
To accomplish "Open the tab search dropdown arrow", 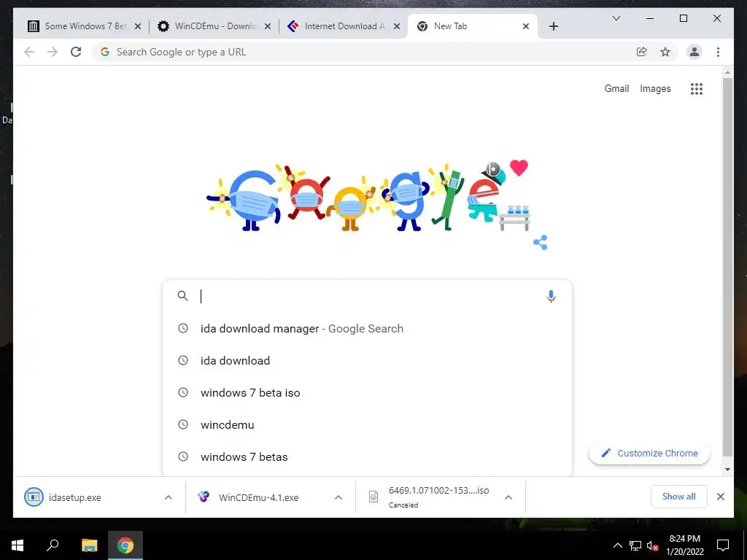I will pyautogui.click(x=616, y=18).
